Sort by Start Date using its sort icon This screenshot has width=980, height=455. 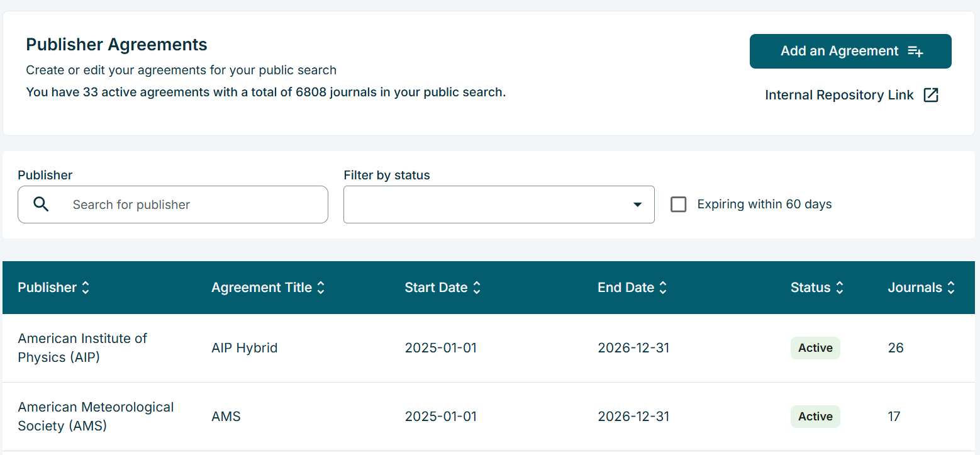pos(477,287)
